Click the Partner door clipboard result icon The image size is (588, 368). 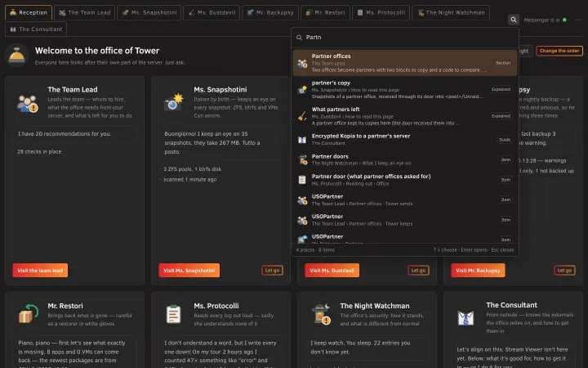click(302, 180)
